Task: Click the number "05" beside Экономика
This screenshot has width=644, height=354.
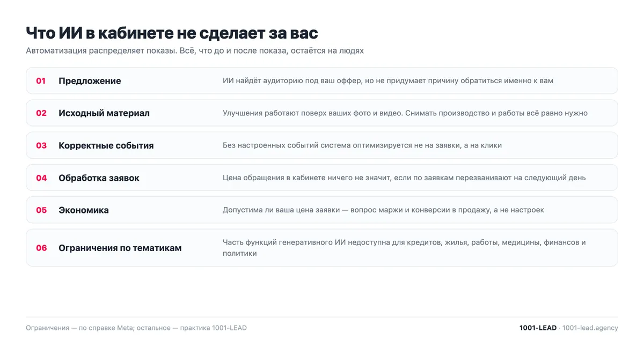Action: pyautogui.click(x=41, y=210)
